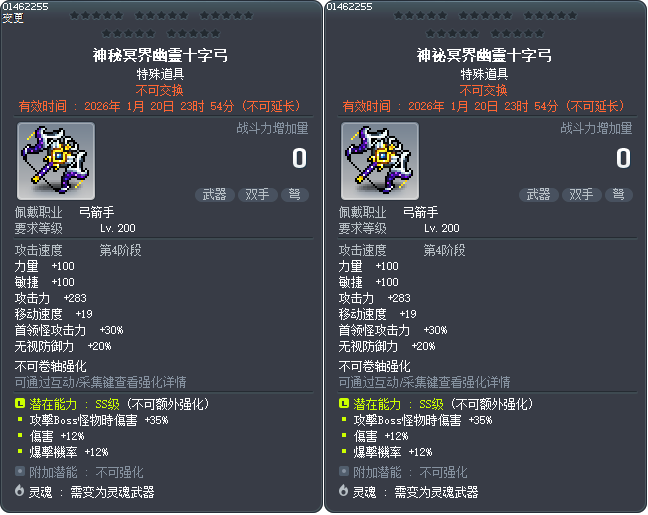Click the soul flame icon in right panel

[343, 491]
